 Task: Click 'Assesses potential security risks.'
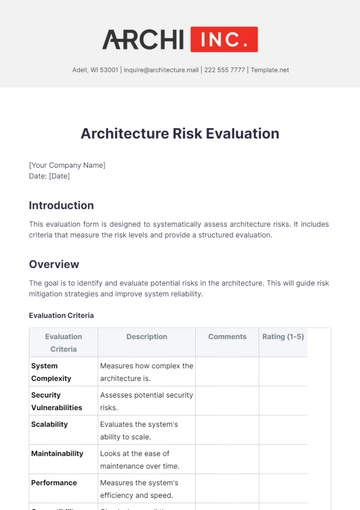pyautogui.click(x=147, y=401)
